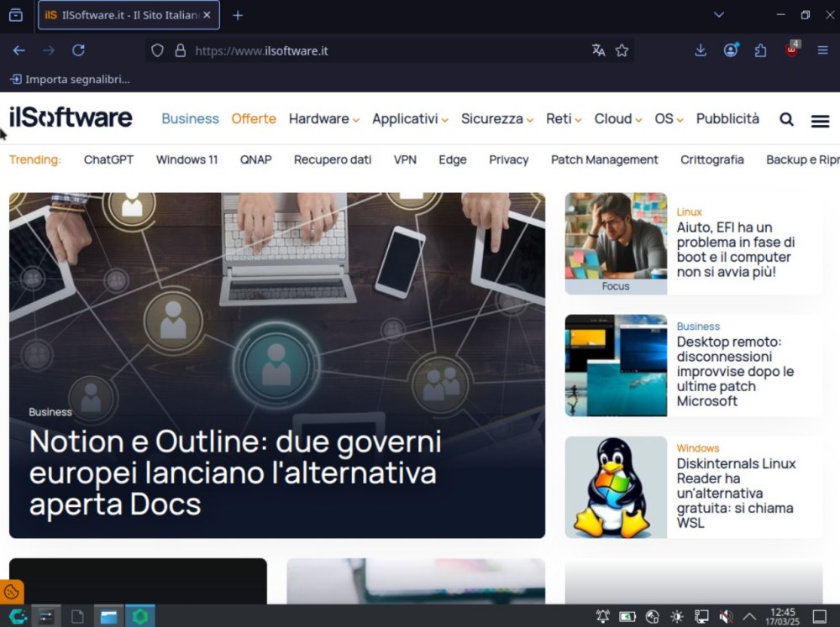The width and height of the screenshot is (840, 627).
Task: Open the Offerte section
Action: 254,118
